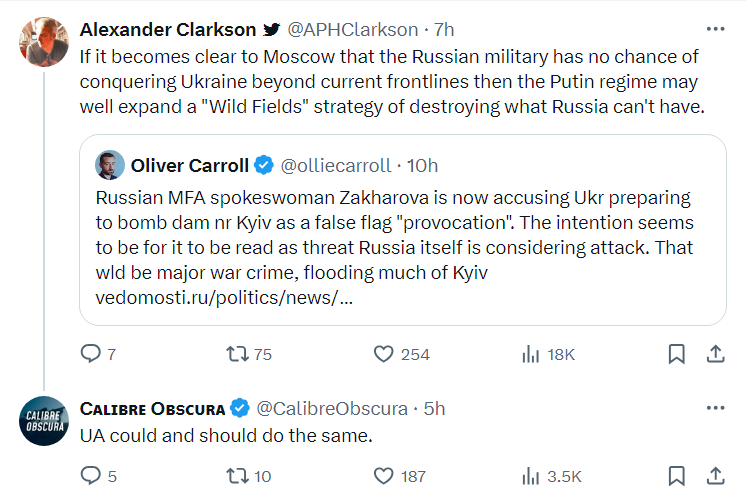Retweet Alexander Clarkson's tweet

237,354
